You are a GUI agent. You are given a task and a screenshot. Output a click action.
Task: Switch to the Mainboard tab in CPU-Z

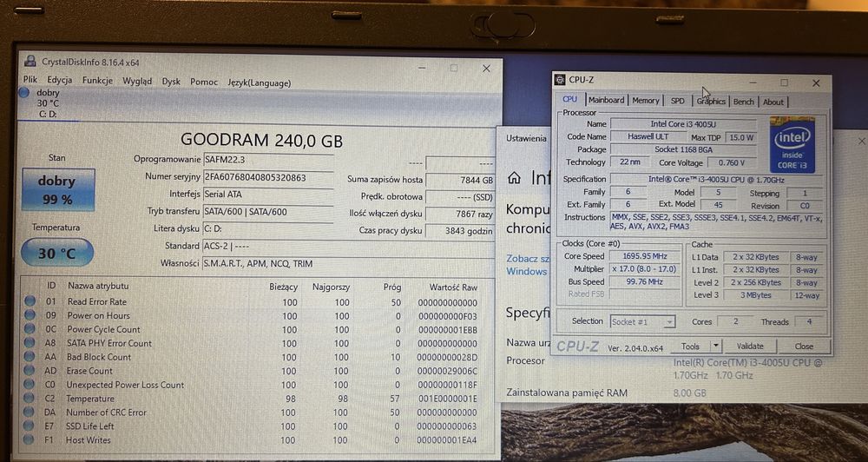pyautogui.click(x=606, y=100)
